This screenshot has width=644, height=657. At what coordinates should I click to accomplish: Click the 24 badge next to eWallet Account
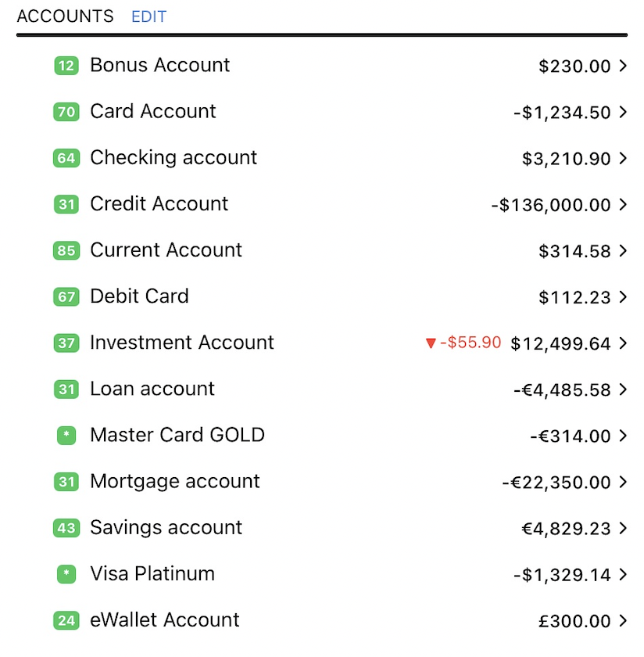[66, 621]
